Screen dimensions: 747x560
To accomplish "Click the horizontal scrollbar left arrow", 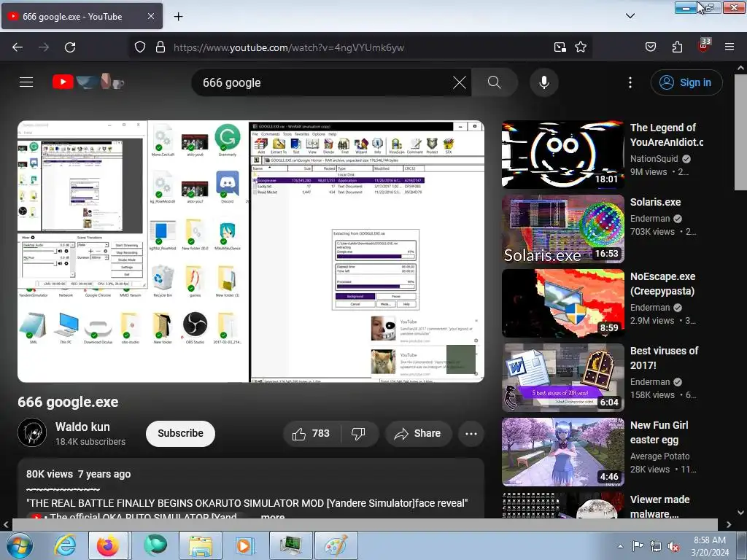I will pyautogui.click(x=6, y=524).
